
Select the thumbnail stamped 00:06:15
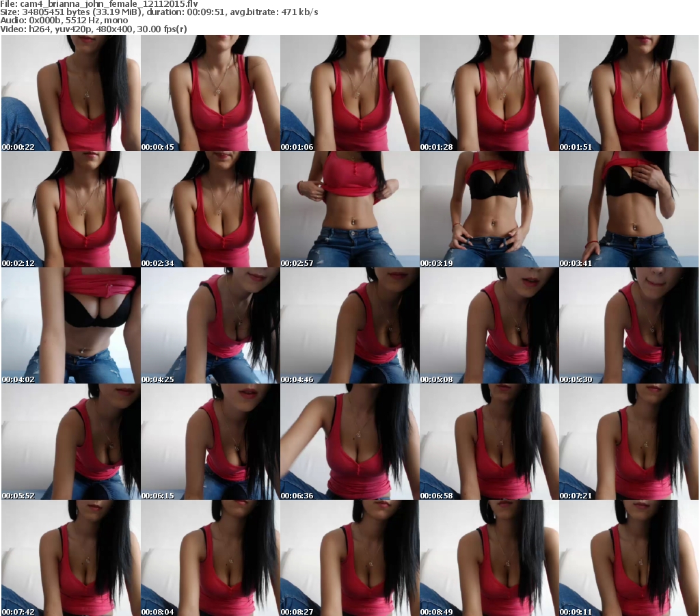tap(211, 442)
